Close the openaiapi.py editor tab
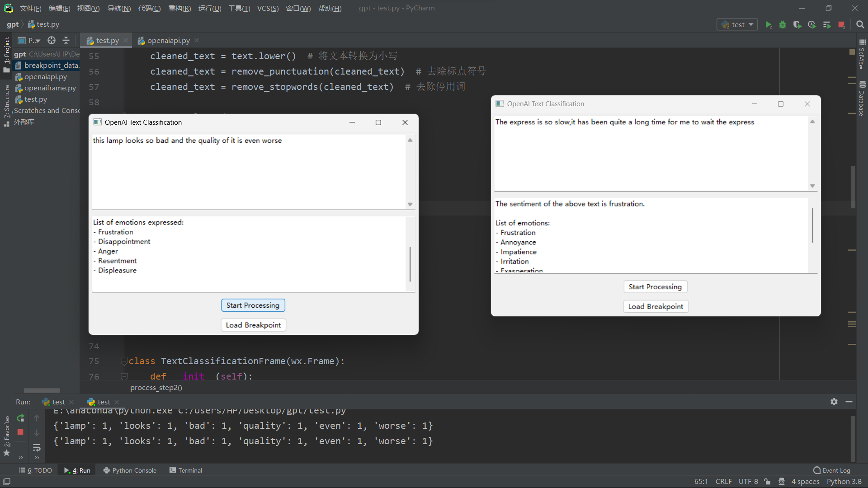The image size is (868, 488). click(x=197, y=40)
